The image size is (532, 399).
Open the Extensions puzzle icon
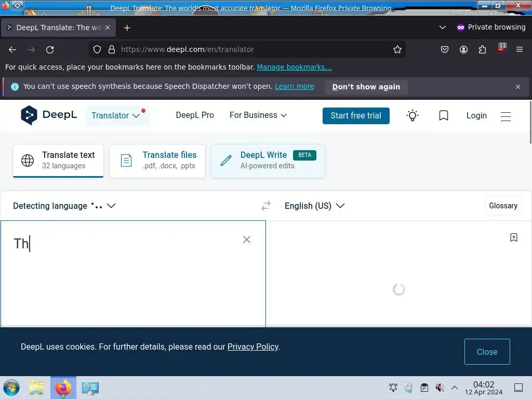pos(482,49)
